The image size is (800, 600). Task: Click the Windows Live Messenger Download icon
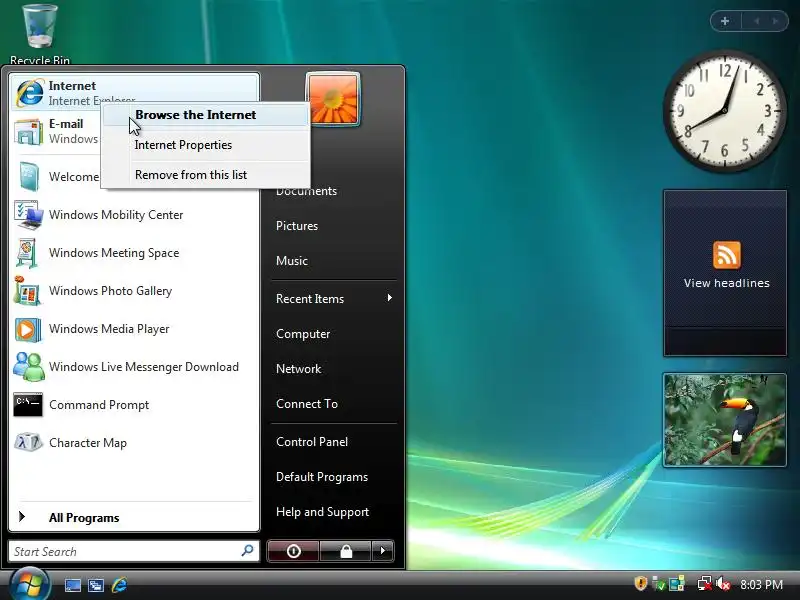click(x=29, y=367)
